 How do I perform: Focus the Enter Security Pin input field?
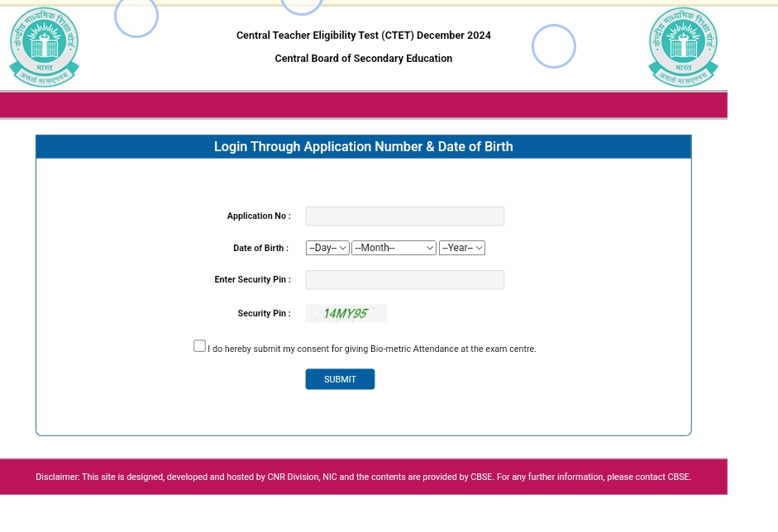(x=405, y=280)
